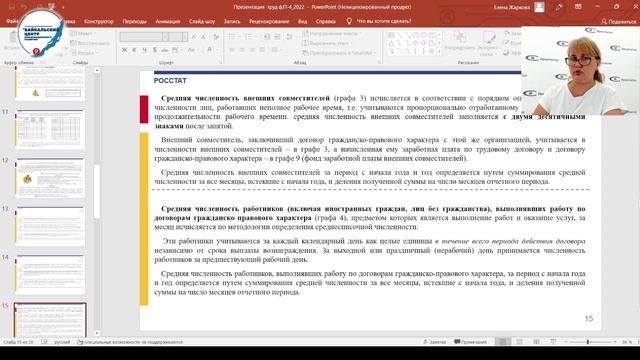This screenshot has height=360, width=640.
Task: Click the Undo icon in the quick access toolbar
Action: tap(24, 7)
